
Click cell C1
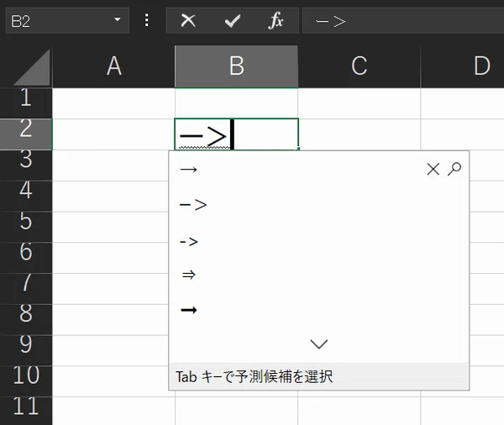coord(359,103)
